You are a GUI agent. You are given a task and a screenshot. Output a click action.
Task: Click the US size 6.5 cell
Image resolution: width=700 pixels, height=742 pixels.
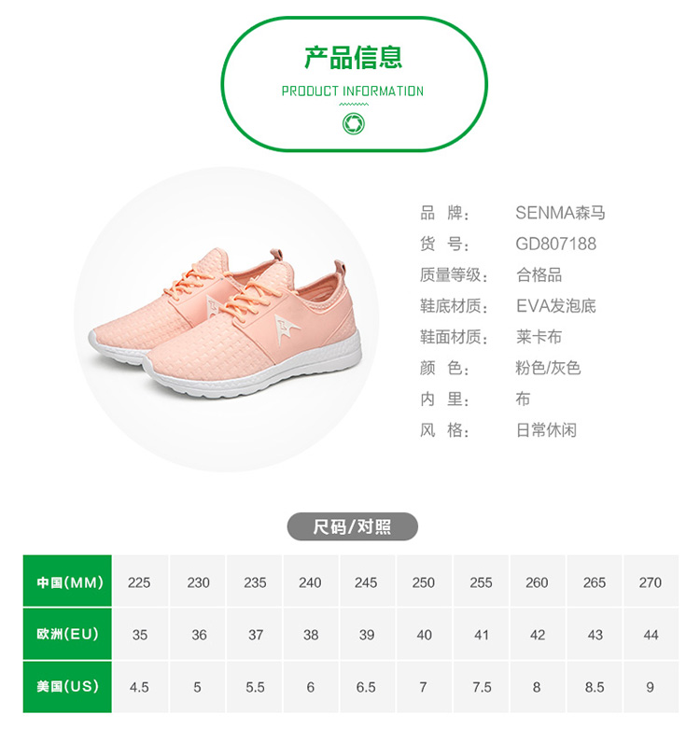[367, 687]
